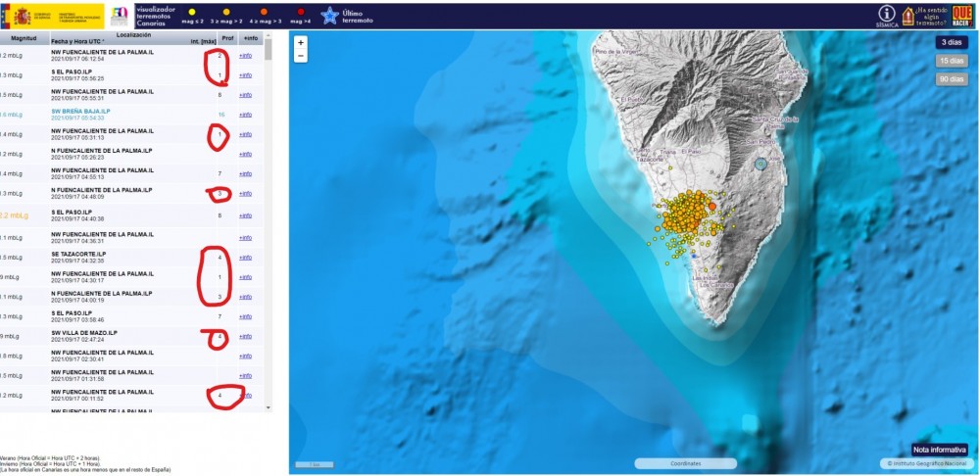Open the SÍSMICA info icon
The image size is (980, 476).
(887, 15)
